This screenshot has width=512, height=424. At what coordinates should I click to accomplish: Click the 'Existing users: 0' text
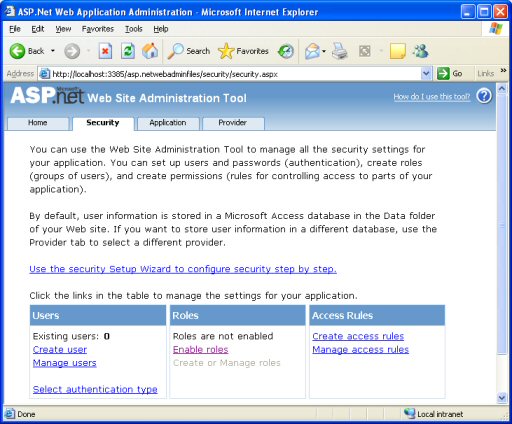(71, 336)
